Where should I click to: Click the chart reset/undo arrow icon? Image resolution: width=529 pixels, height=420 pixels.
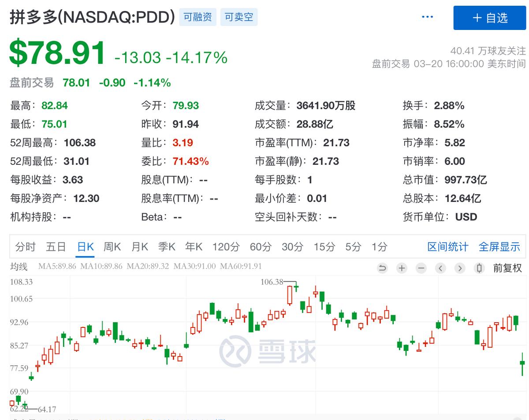tap(382, 268)
